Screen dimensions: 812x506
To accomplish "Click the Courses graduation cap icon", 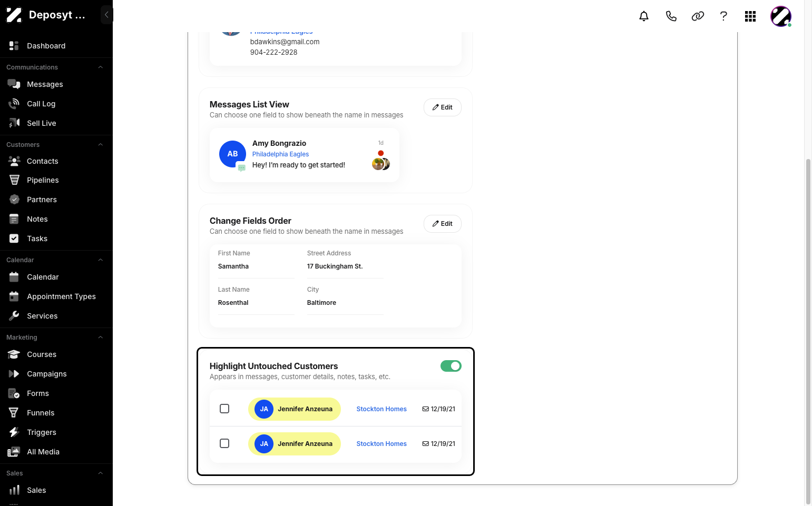I will 14,354.
